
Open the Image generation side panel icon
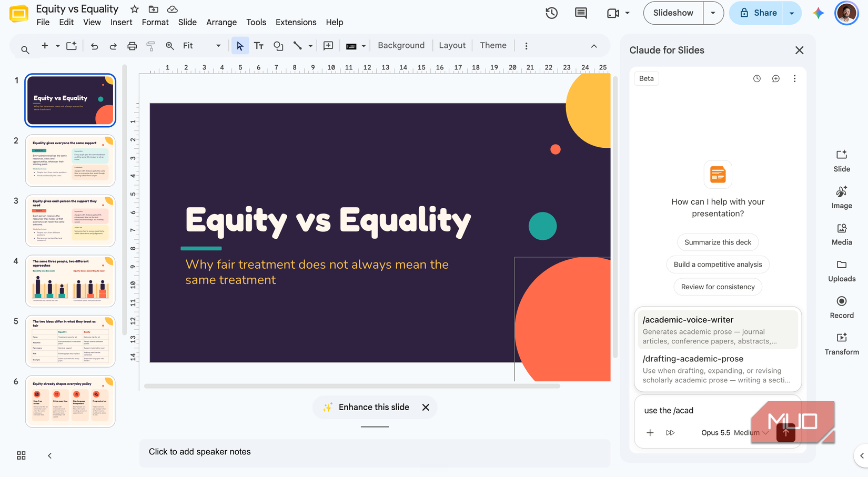click(842, 197)
